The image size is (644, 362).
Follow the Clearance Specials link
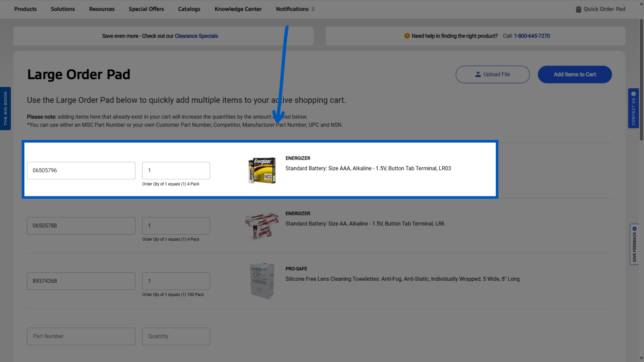click(x=196, y=36)
